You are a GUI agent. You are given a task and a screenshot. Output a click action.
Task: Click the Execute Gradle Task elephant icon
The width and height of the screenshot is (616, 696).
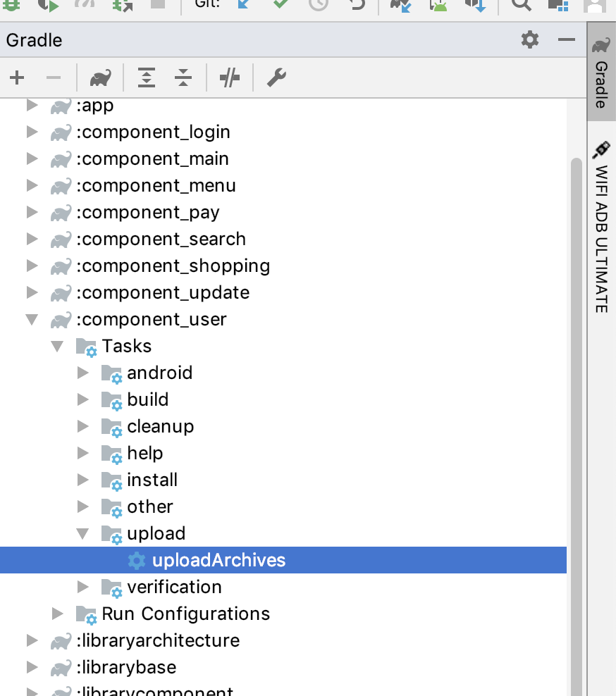(100, 77)
